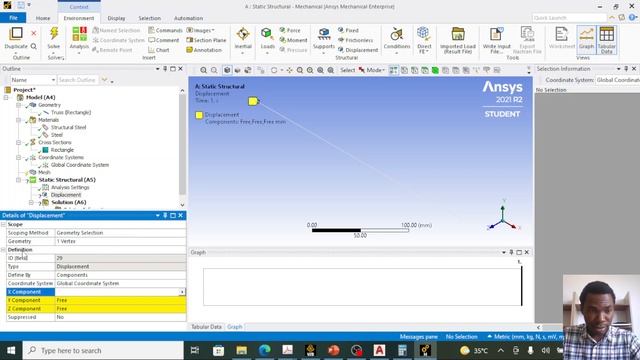This screenshot has height=360, width=640.
Task: Switch to the Automation ribbon tab
Action: (x=188, y=18)
